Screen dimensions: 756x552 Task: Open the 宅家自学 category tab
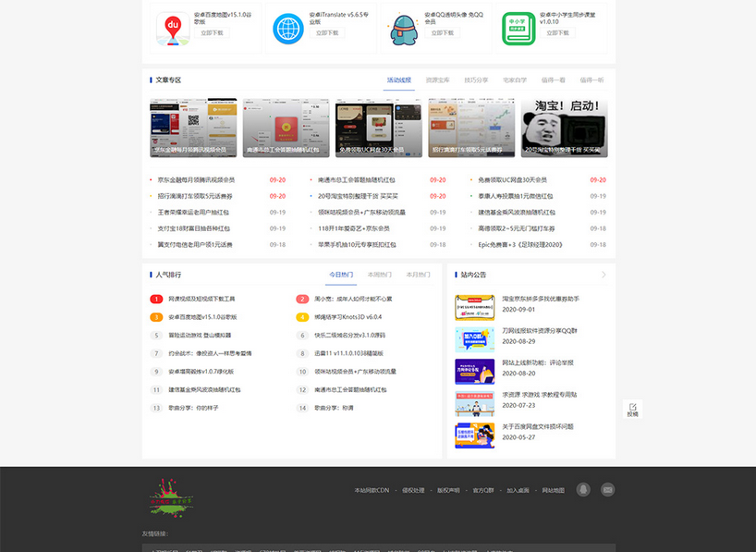tap(512, 78)
